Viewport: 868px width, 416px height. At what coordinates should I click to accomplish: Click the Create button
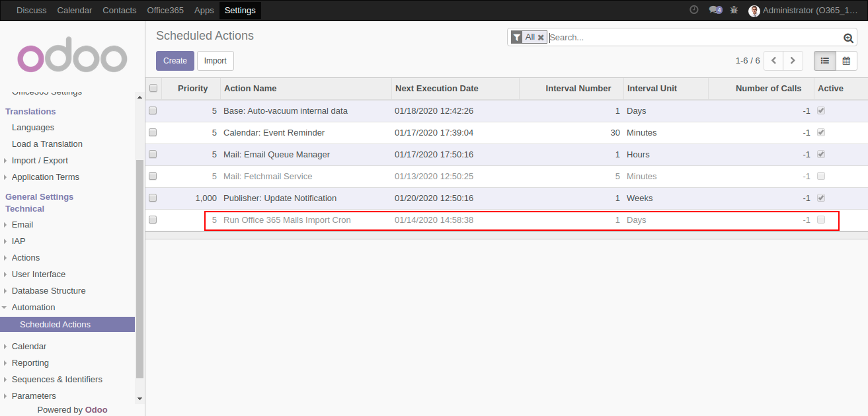tap(175, 61)
